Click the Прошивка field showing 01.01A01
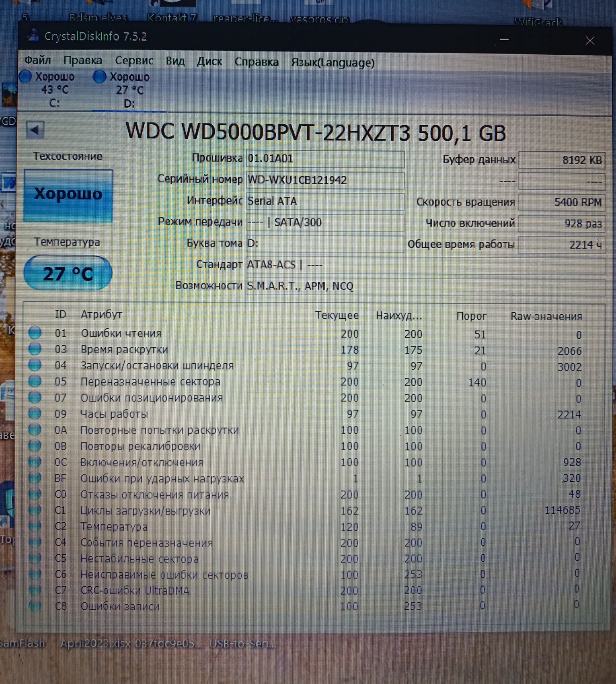 tap(325, 159)
